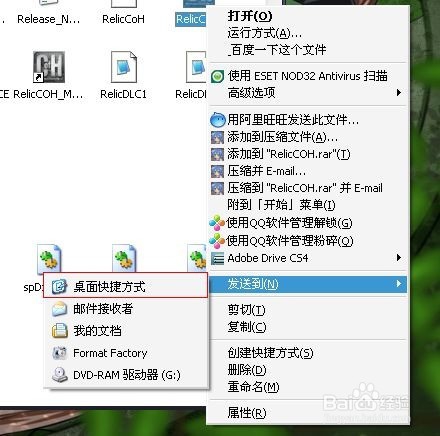
Task: Click the mail recipient envelope icon
Action: click(x=60, y=309)
